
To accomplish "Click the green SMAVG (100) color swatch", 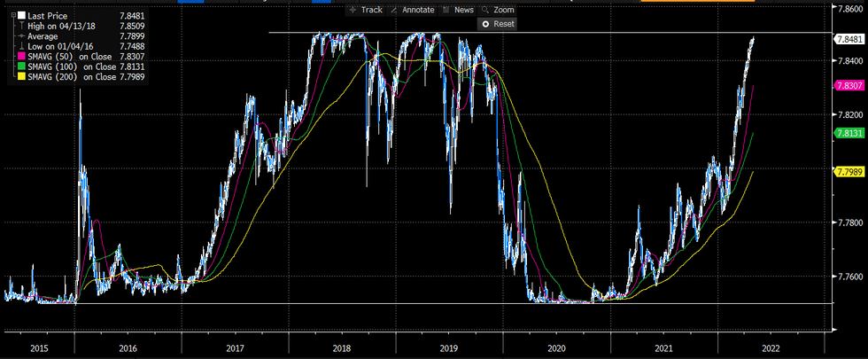I will coord(21,66).
